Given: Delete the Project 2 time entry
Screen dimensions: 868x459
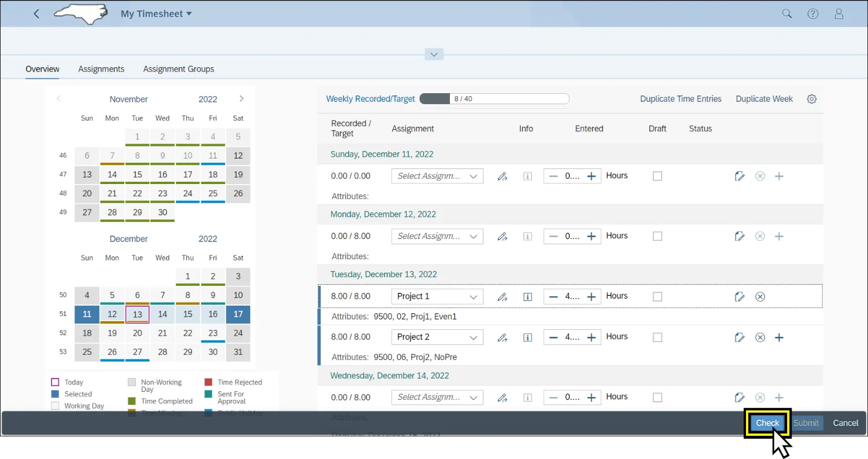Looking at the screenshot, I should pyautogui.click(x=760, y=337).
